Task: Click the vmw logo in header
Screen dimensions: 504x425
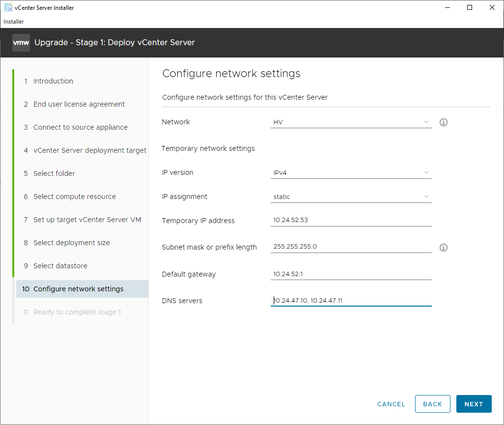Action: (21, 43)
